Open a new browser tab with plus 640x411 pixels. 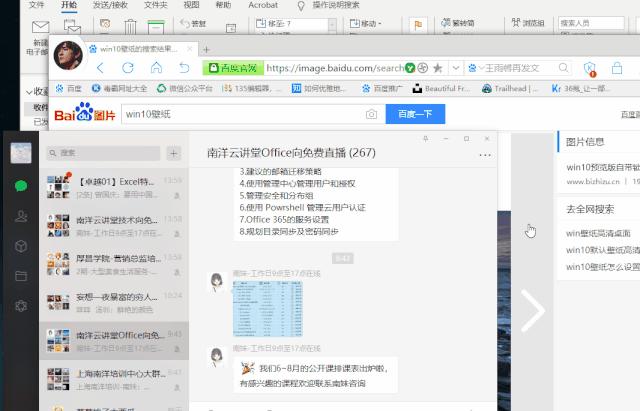click(207, 50)
